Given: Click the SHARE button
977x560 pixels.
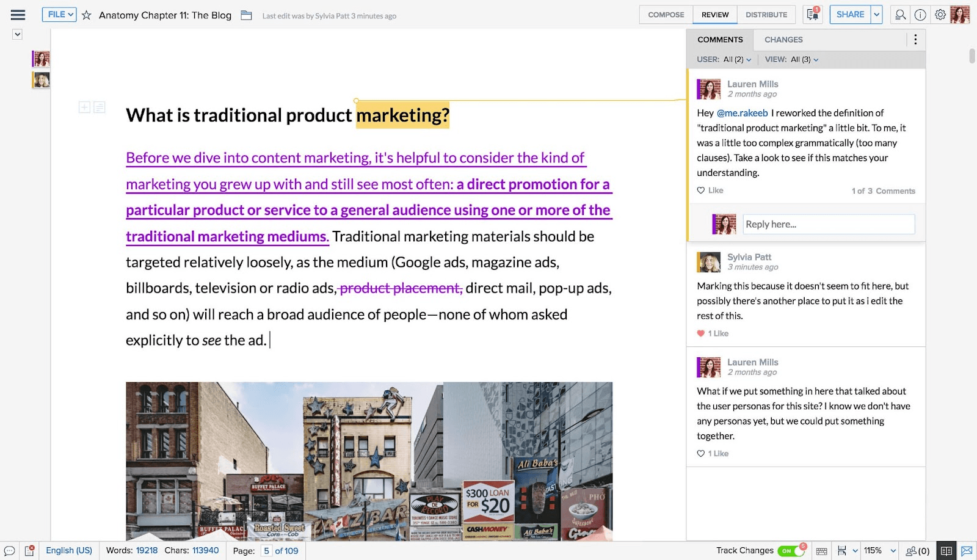Looking at the screenshot, I should [x=849, y=15].
